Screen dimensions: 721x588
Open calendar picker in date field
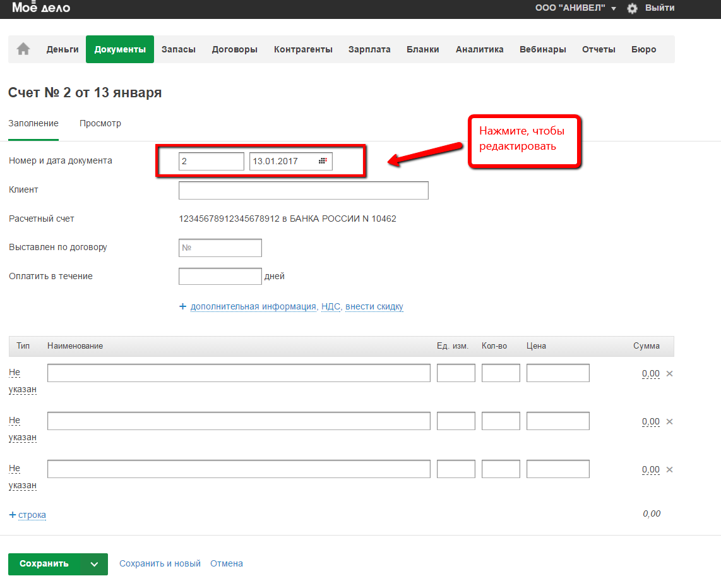pyautogui.click(x=323, y=161)
